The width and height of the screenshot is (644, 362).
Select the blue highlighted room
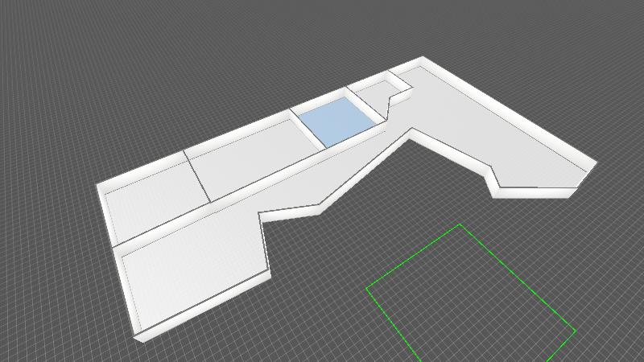(337, 121)
